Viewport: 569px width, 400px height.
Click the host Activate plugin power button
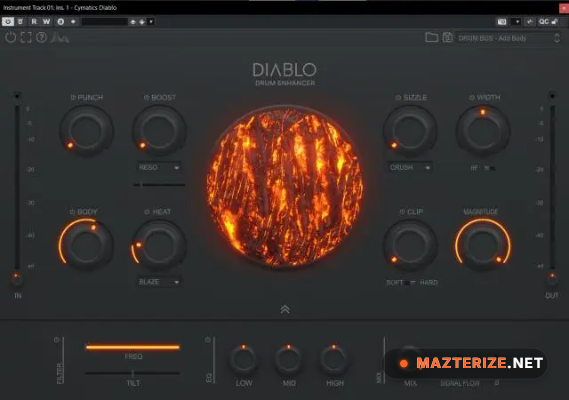pos(8,22)
